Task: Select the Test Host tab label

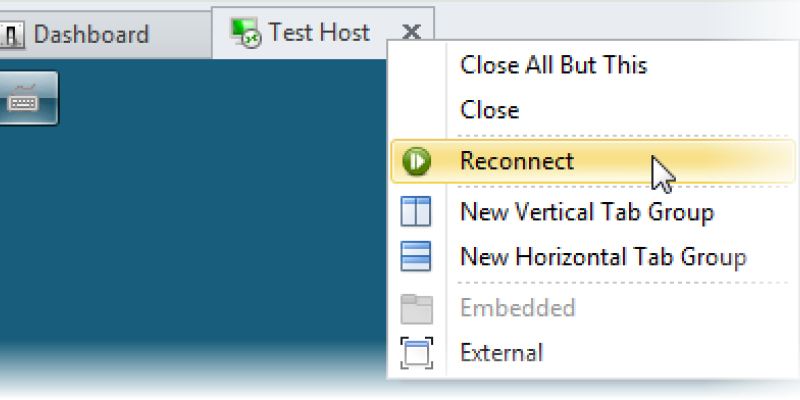Action: point(319,33)
